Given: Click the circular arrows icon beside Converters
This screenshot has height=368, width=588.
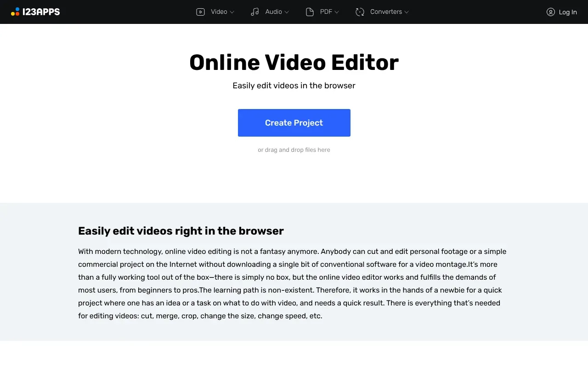Looking at the screenshot, I should tap(360, 11).
